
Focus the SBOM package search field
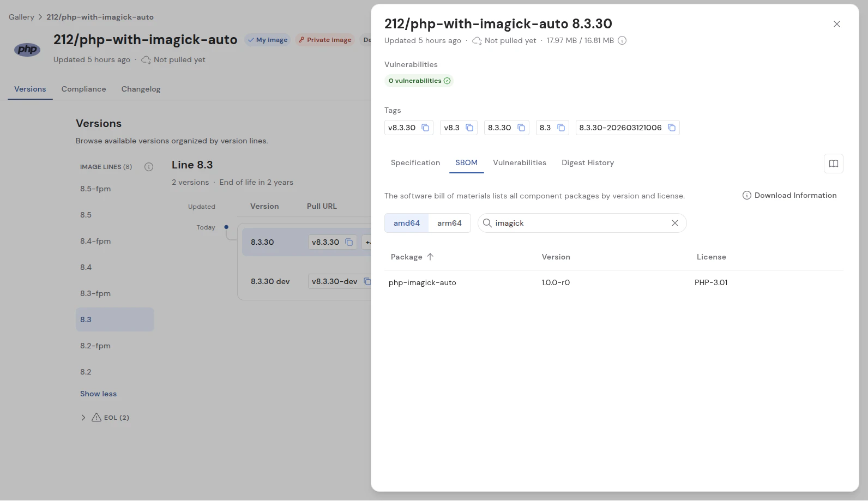[x=582, y=223]
